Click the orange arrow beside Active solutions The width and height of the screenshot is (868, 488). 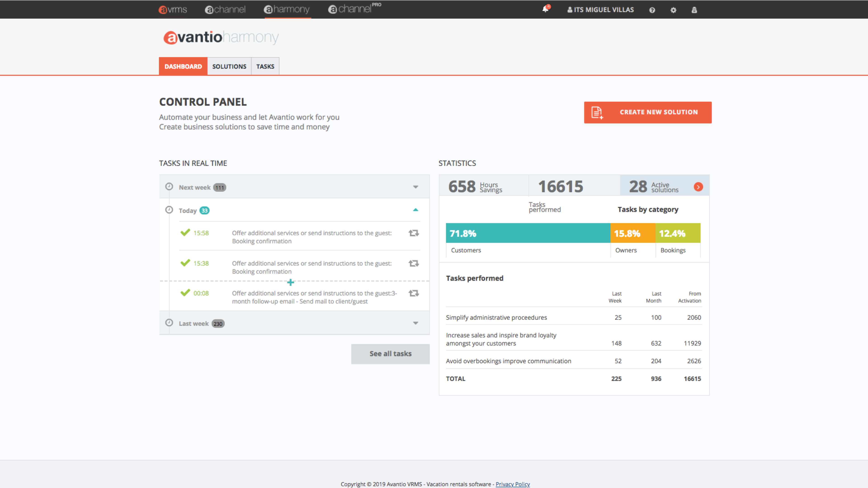(698, 187)
